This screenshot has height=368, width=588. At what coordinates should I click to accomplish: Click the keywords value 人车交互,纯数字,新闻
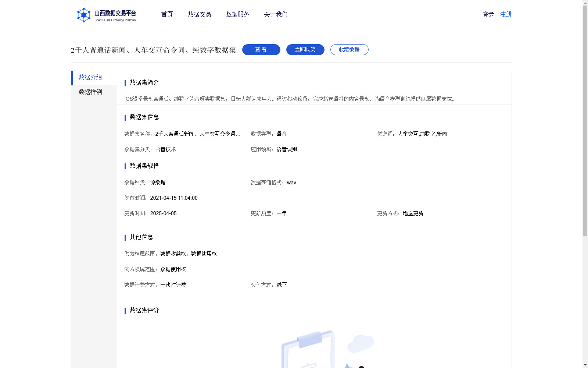tap(423, 134)
